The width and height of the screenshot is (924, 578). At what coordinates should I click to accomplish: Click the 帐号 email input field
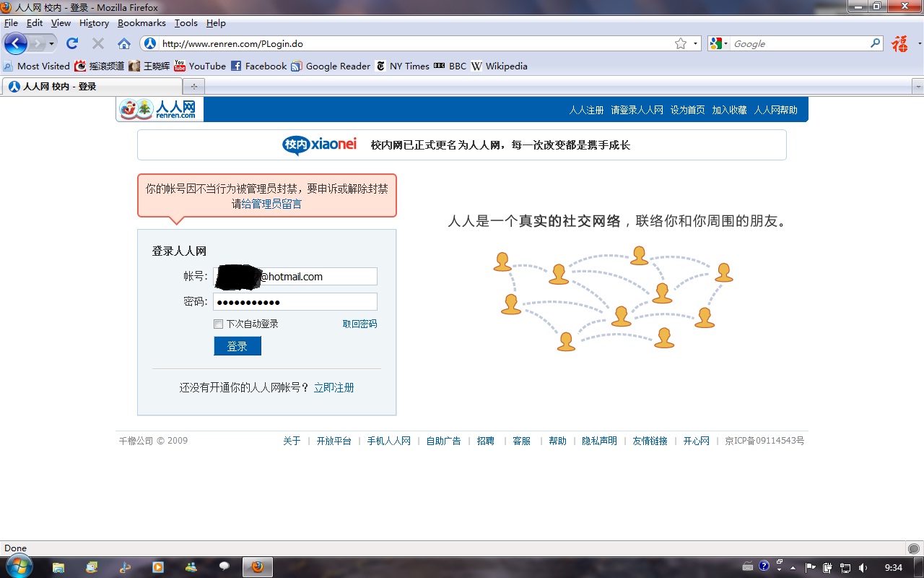click(295, 277)
